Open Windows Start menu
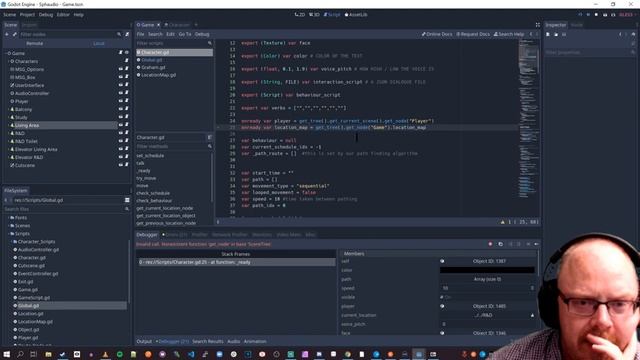640x360 pixels. (7, 354)
